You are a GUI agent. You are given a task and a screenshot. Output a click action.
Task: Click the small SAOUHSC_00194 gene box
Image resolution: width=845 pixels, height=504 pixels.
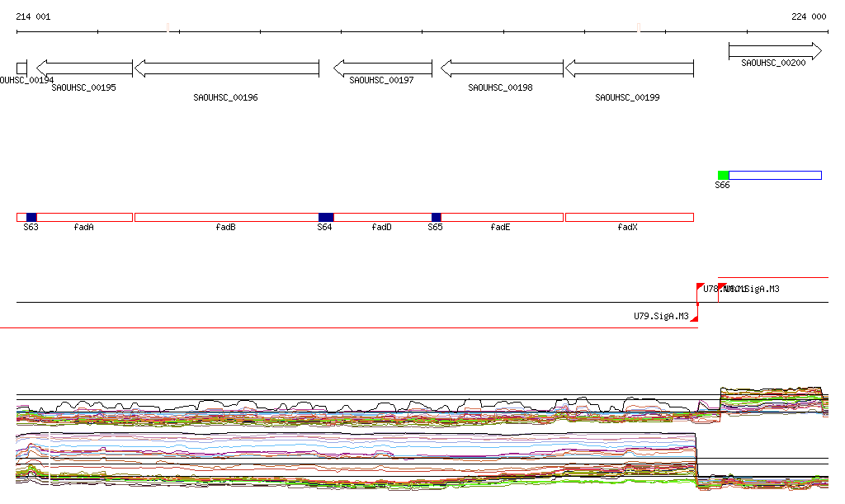click(x=21, y=68)
